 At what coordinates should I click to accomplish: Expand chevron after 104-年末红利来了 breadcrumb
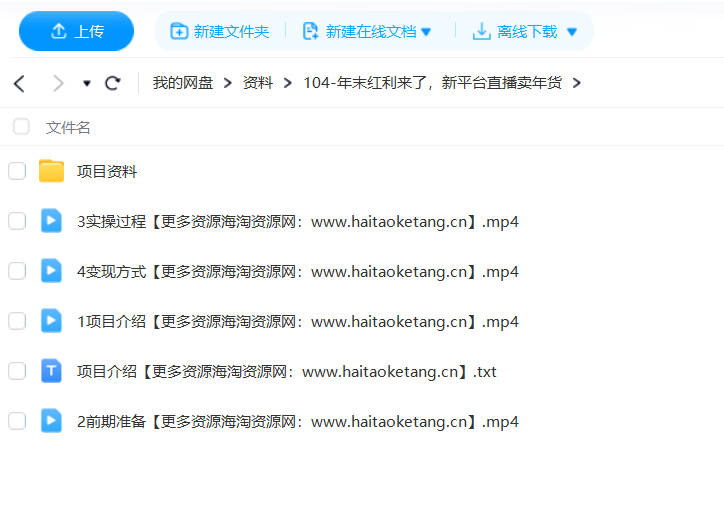point(576,83)
